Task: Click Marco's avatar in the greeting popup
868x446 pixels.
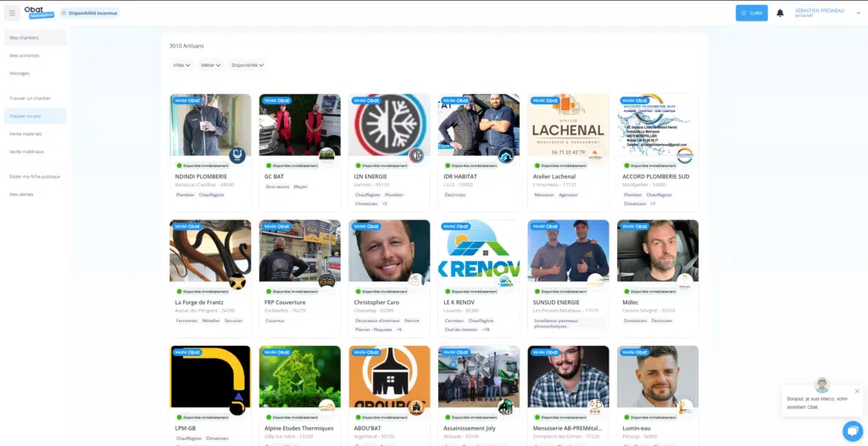Action: pos(822,385)
